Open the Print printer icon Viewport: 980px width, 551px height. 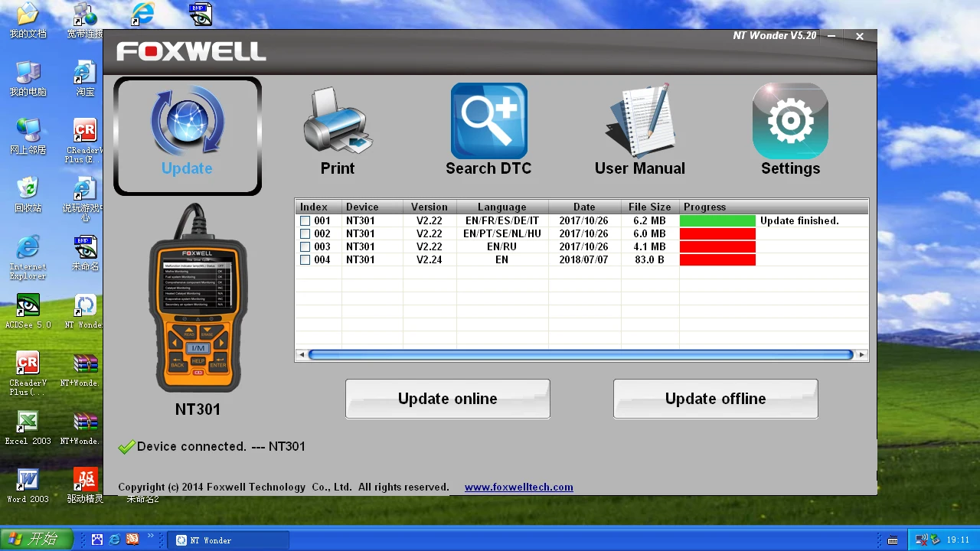[338, 121]
